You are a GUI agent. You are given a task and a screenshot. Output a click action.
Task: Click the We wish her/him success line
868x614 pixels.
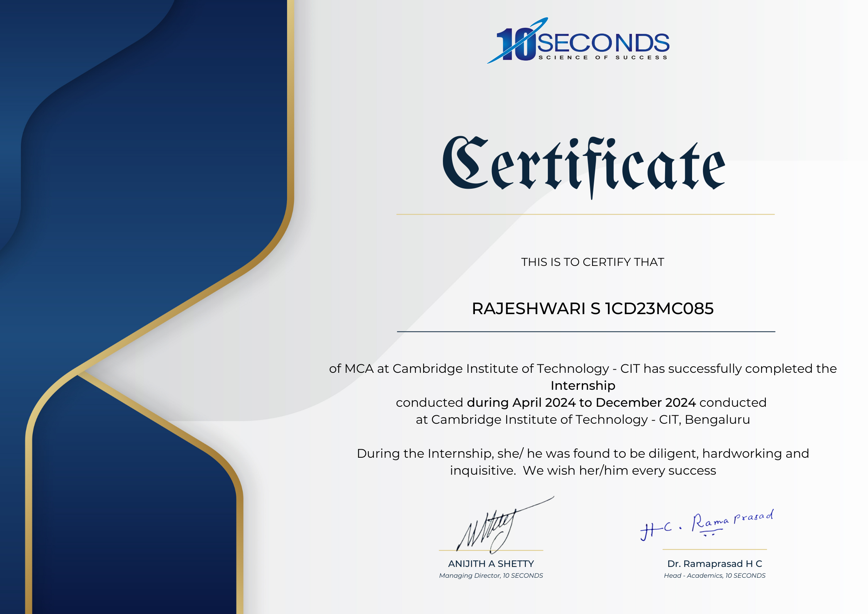click(x=619, y=470)
